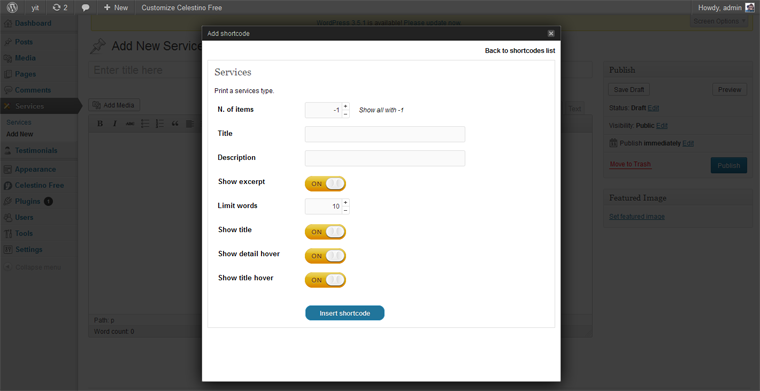Toggle the Show title hover switch
760x391 pixels.
point(325,280)
